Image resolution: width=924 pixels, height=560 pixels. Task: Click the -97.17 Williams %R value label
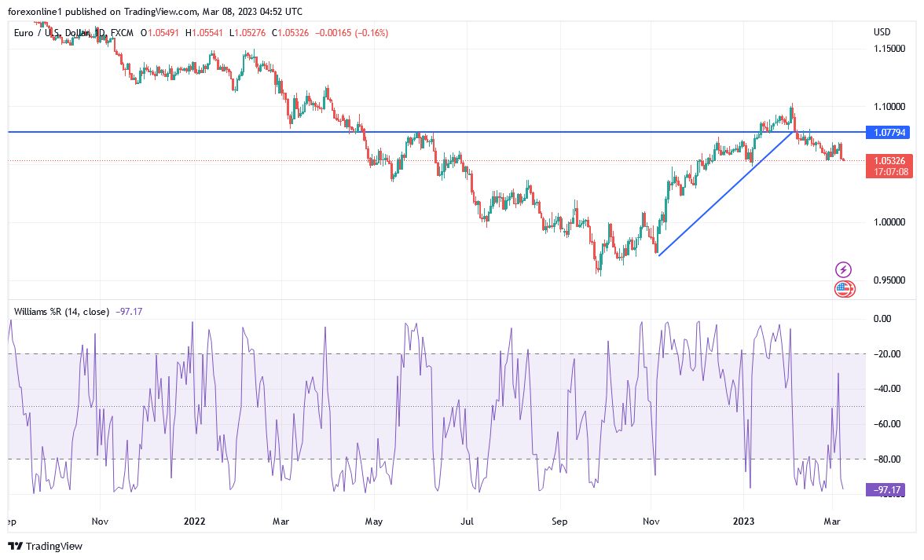coord(886,489)
